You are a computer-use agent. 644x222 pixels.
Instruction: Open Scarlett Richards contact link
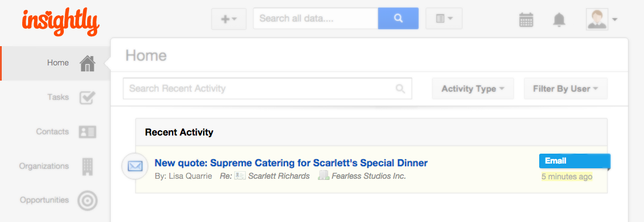point(279,176)
